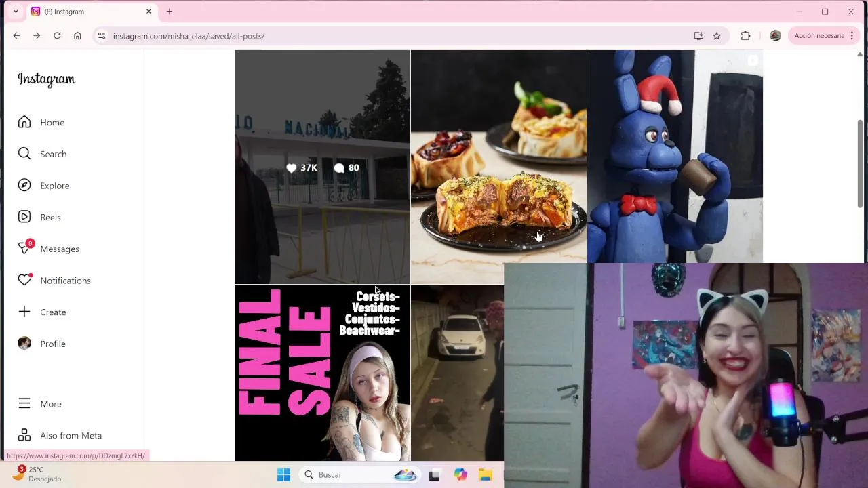The height and width of the screenshot is (488, 868).
Task: Click the install app icon in the address bar
Action: [698, 36]
